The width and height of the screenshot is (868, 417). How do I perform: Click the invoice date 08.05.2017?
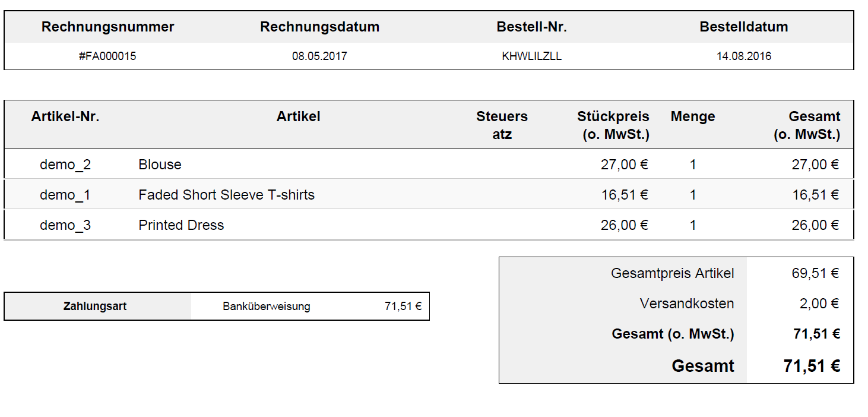click(x=319, y=56)
